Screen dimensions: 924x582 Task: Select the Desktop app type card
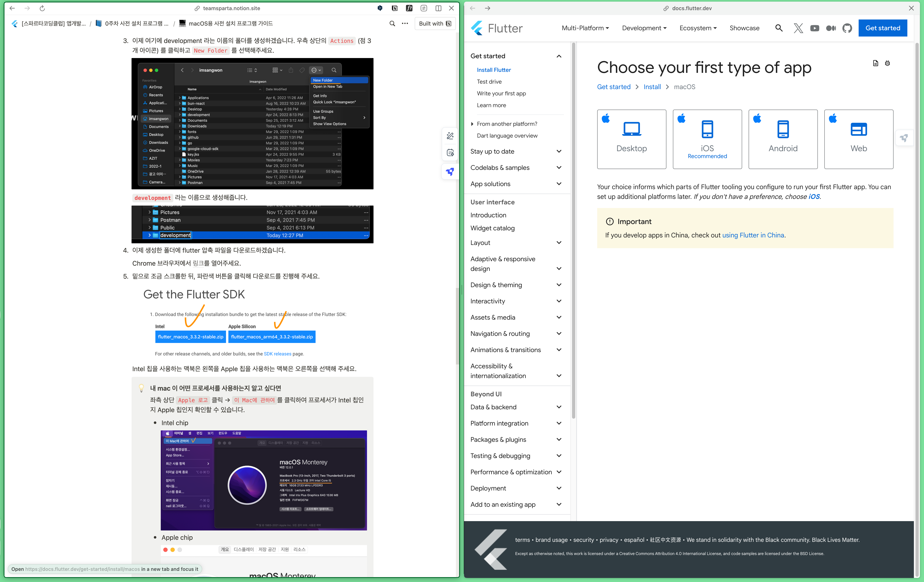tap(632, 139)
